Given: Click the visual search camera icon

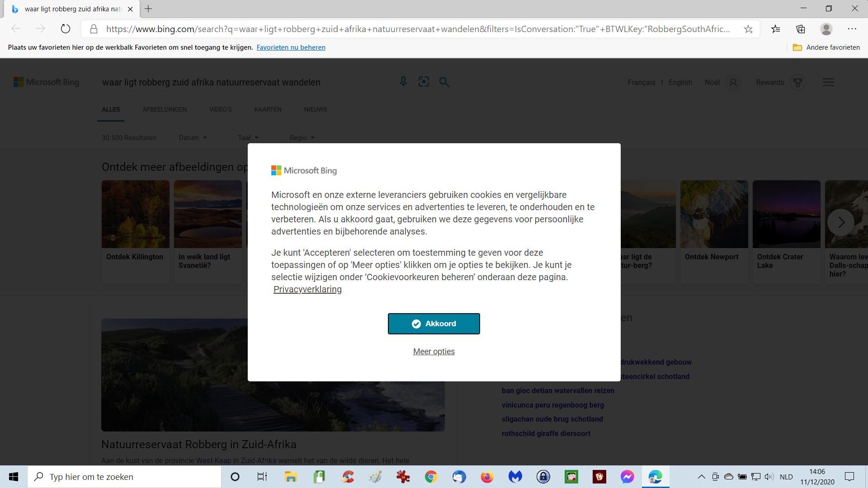Looking at the screenshot, I should click(x=424, y=82).
